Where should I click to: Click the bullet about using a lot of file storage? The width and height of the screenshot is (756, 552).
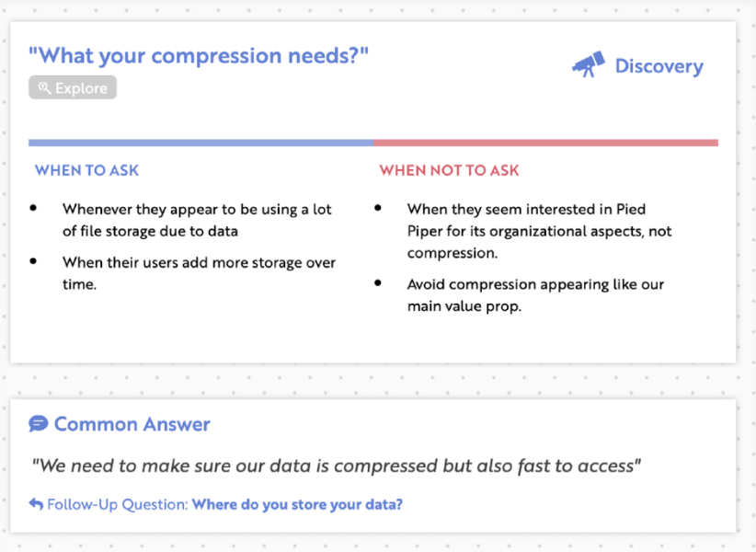(x=197, y=220)
